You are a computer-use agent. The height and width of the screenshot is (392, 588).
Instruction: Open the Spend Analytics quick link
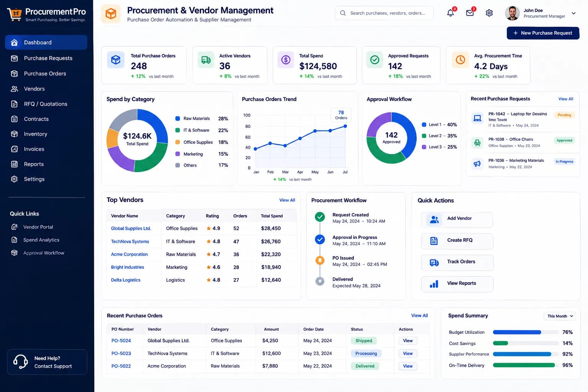pyautogui.click(x=41, y=240)
